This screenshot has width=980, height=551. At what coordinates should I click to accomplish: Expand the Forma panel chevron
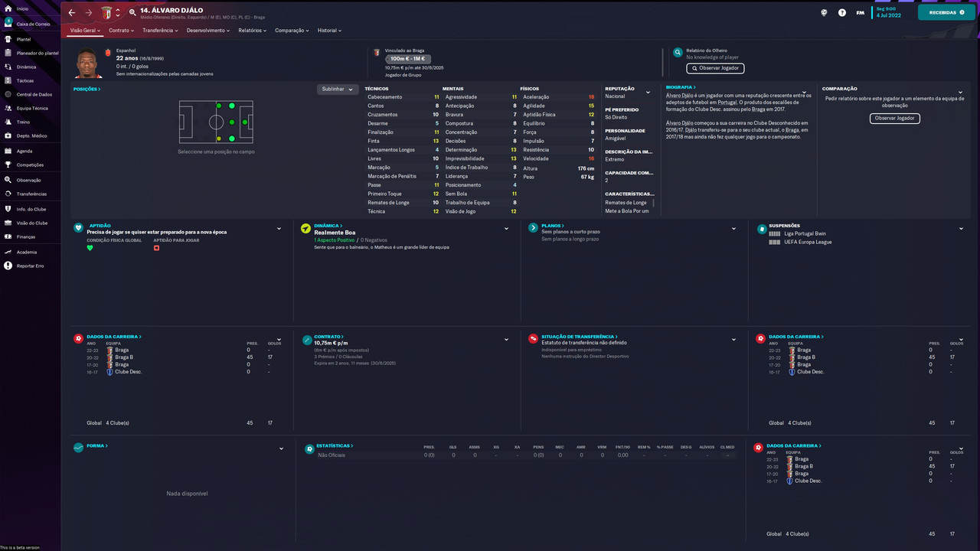[x=281, y=448]
